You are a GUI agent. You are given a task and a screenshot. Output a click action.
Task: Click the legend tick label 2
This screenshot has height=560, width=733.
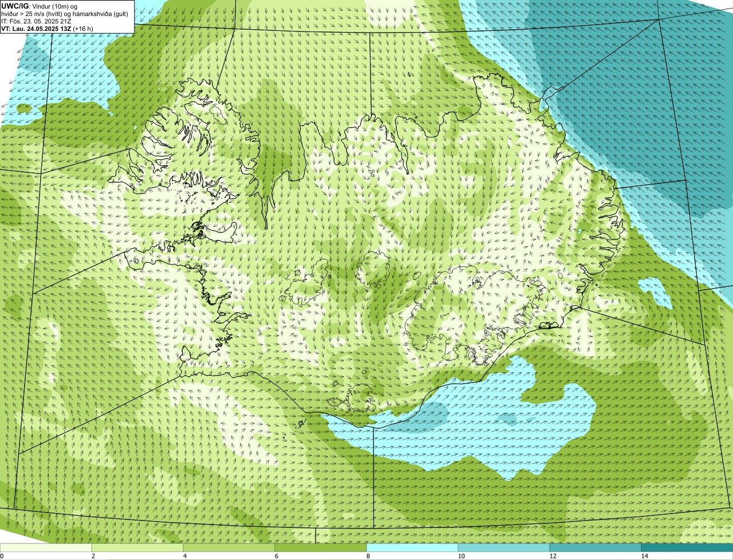point(93,556)
